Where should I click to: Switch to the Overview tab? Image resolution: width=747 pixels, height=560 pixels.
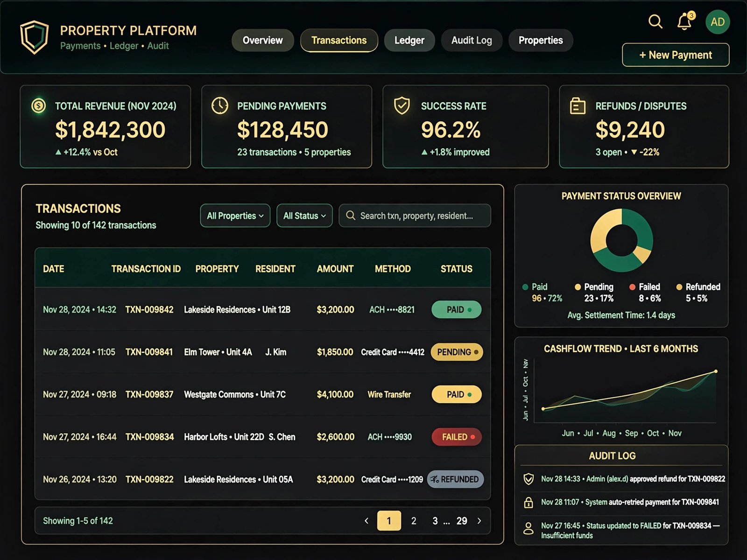(263, 41)
